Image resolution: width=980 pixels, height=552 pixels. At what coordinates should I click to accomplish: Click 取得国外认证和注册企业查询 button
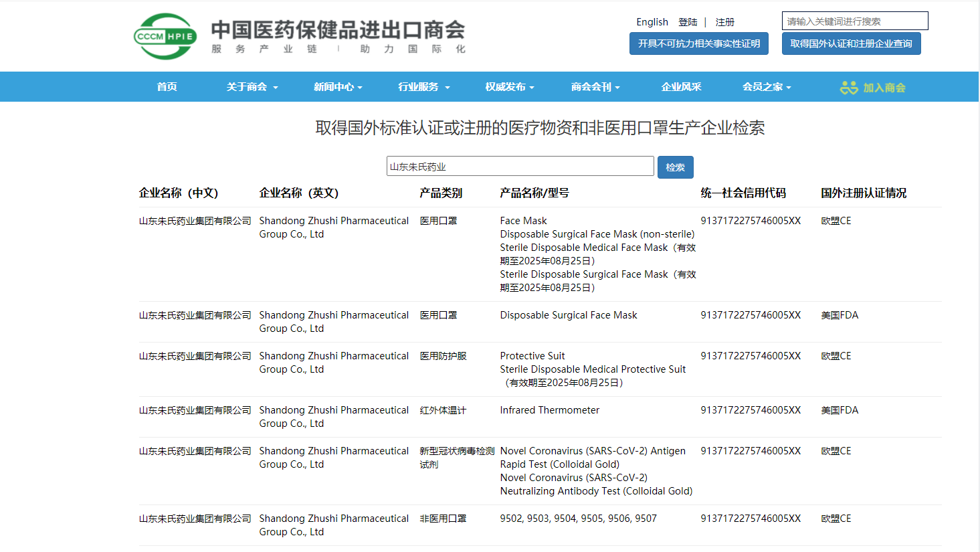[x=852, y=43]
